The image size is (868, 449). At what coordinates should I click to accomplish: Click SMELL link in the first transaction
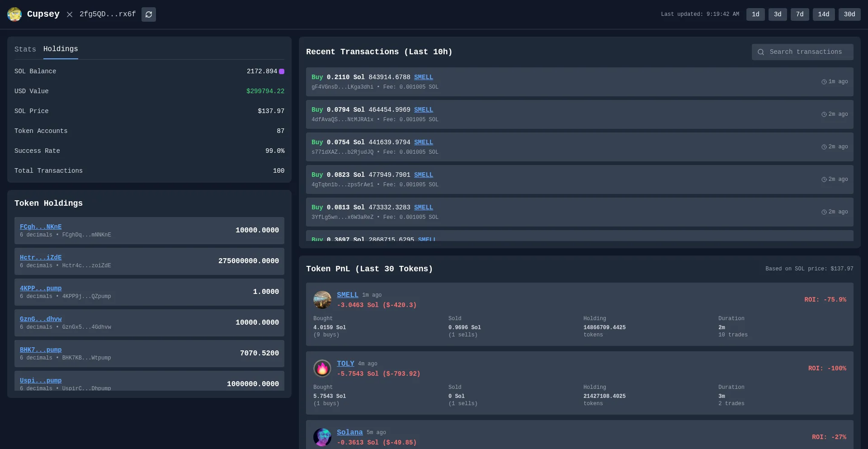tap(423, 77)
